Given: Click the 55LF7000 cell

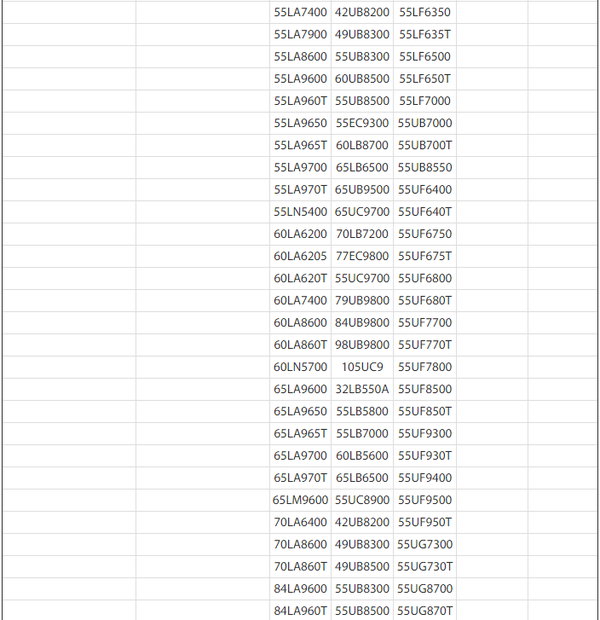Looking at the screenshot, I should point(425,101).
